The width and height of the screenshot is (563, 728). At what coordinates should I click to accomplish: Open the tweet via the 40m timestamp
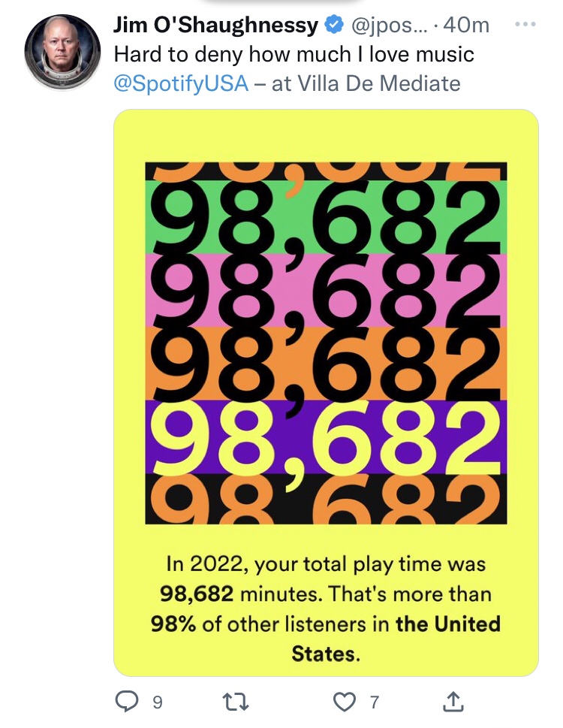click(x=466, y=26)
